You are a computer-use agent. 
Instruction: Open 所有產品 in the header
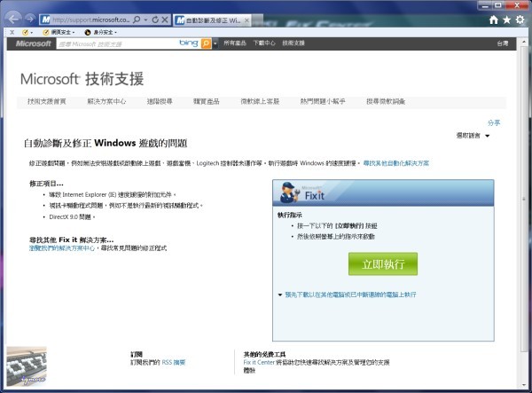click(235, 43)
